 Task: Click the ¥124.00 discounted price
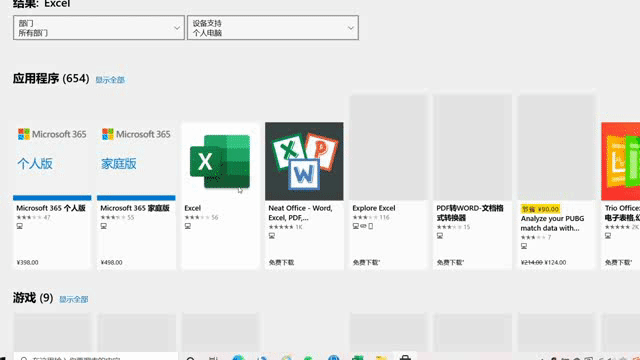point(555,262)
